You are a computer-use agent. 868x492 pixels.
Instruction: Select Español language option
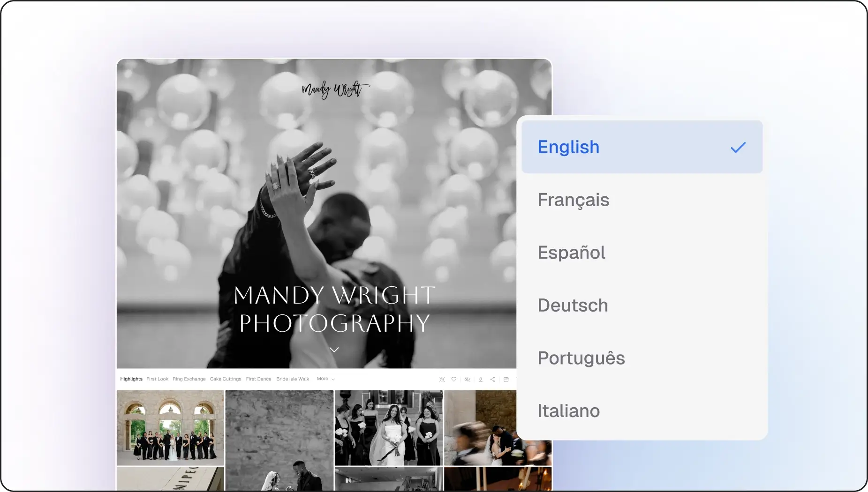coord(642,253)
